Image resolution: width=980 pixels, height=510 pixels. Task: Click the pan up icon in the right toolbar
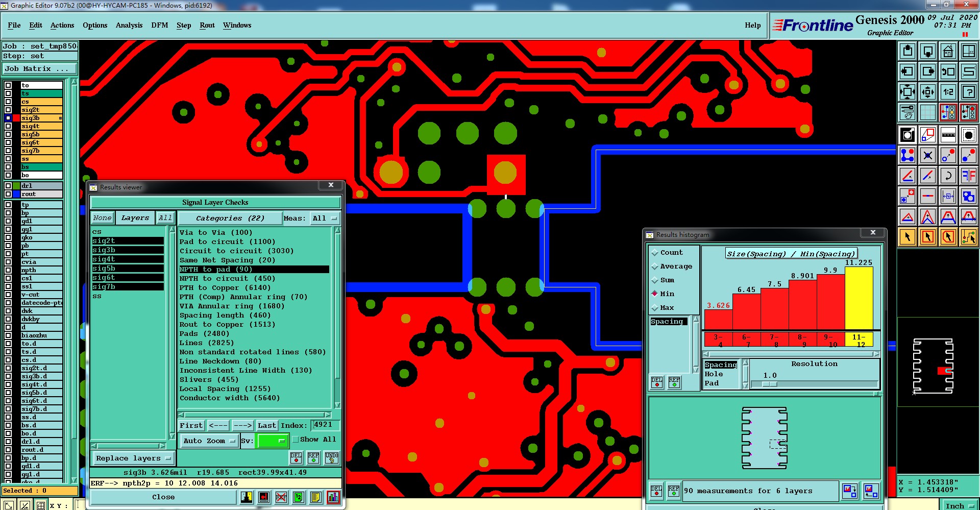pyautogui.click(x=908, y=51)
